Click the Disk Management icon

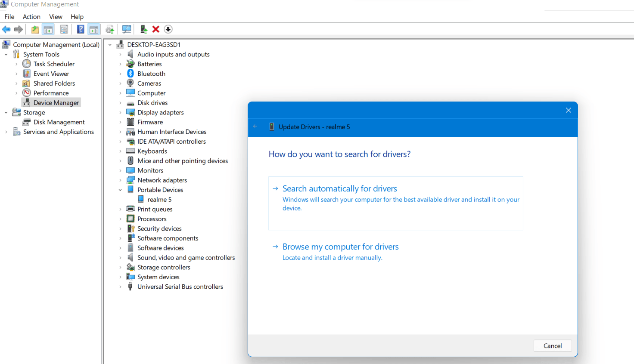click(x=26, y=122)
